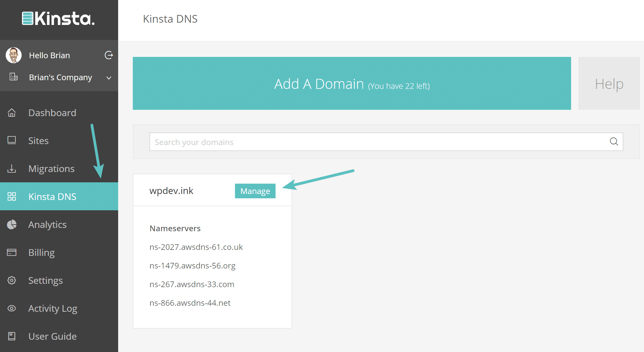The width and height of the screenshot is (644, 352).
Task: Open the Analytics section
Action: (x=59, y=225)
